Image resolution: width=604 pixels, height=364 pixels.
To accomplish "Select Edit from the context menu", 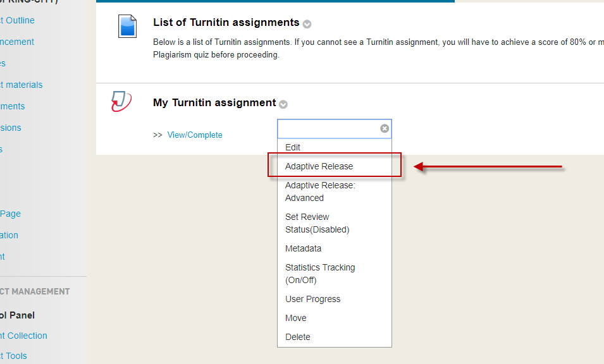I will (x=293, y=147).
